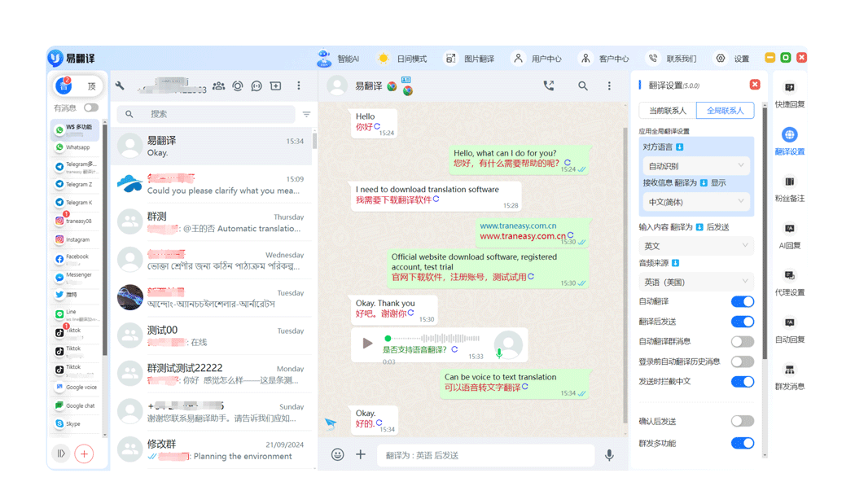Image resolution: width=855 pixels, height=504 pixels.
Task: Play the voice message in the chat
Action: tap(367, 342)
